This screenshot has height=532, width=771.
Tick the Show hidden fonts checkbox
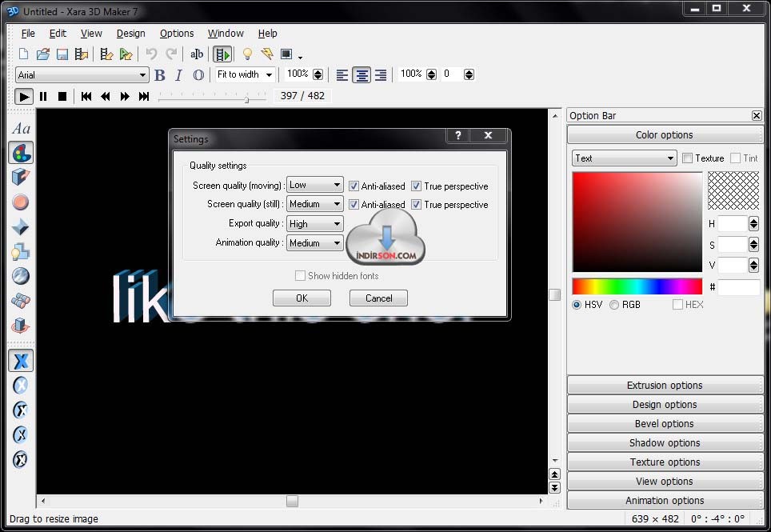tap(300, 275)
